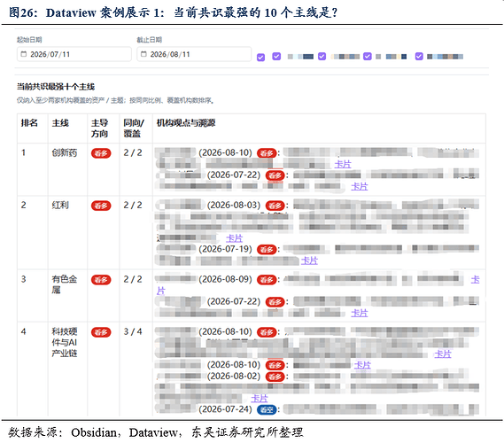Click the end date field showing 2026/08/11

194,54
